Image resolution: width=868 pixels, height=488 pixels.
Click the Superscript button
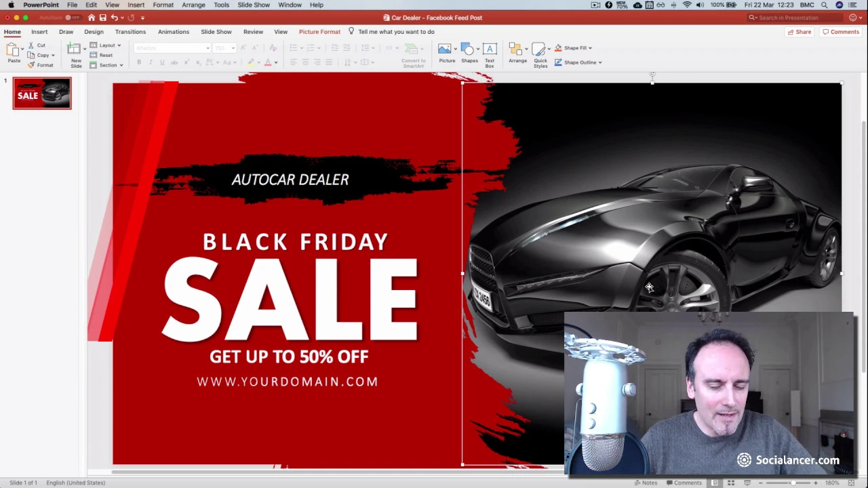click(x=186, y=62)
